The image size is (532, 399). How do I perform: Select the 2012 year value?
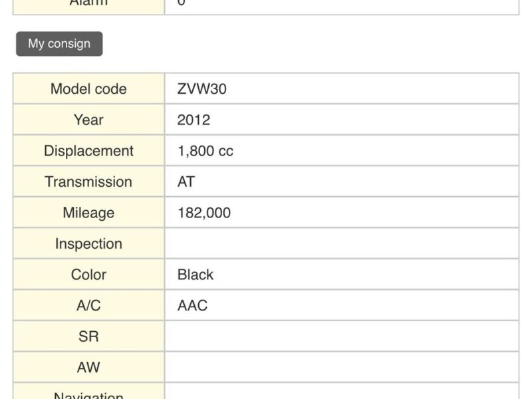pyautogui.click(x=194, y=120)
